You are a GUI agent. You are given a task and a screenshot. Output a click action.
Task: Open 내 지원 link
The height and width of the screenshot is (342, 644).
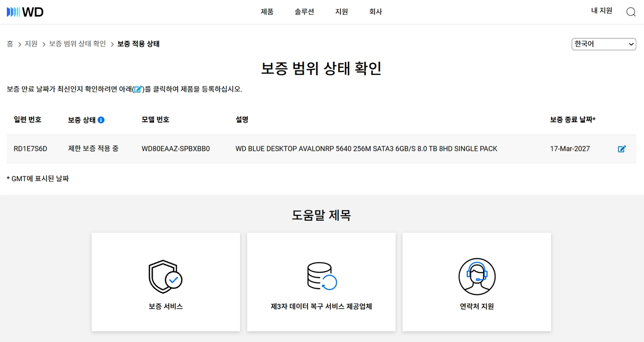(x=602, y=10)
